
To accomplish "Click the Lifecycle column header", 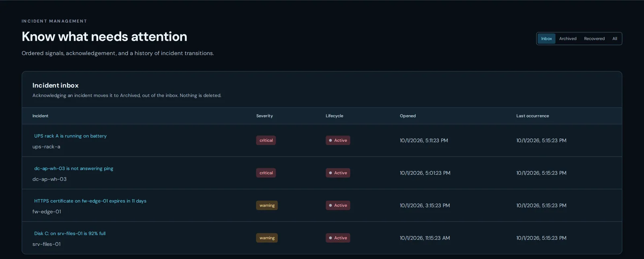I will [x=334, y=116].
